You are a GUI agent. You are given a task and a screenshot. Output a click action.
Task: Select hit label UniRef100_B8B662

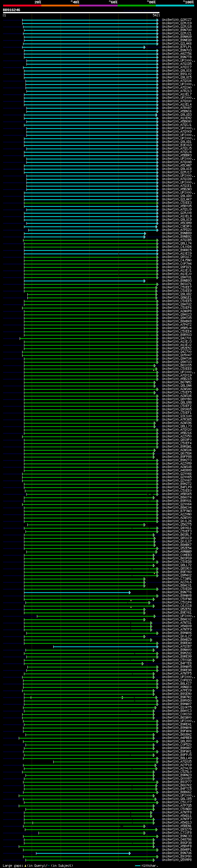pos(177,792)
